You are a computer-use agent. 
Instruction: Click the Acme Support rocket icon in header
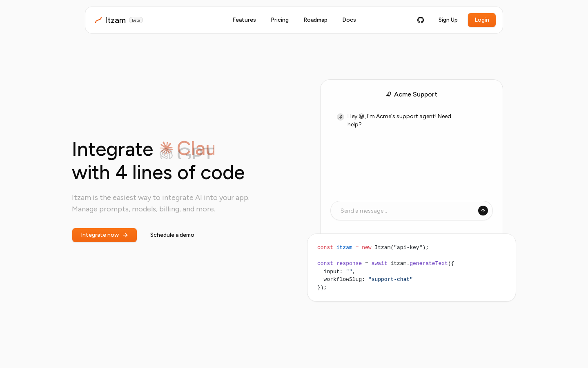tap(389, 94)
